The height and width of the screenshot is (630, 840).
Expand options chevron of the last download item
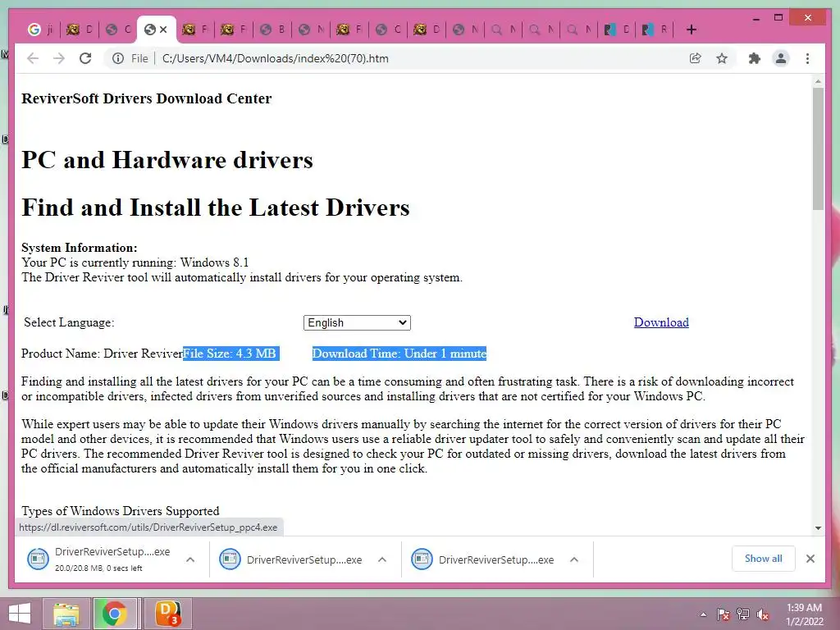point(573,559)
